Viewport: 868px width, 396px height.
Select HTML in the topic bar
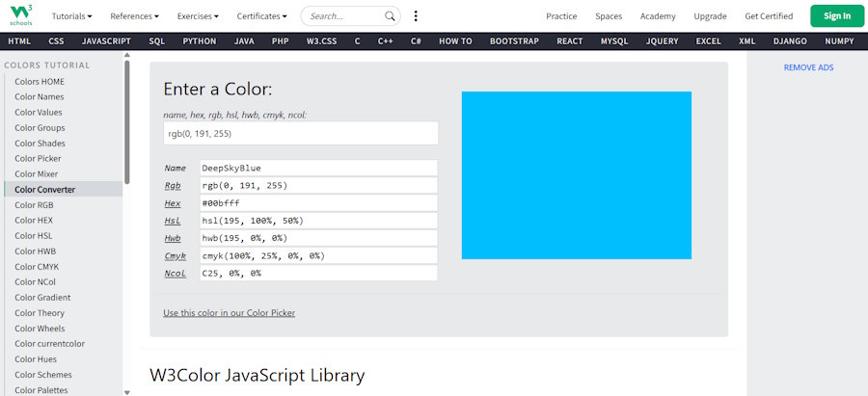[x=19, y=40]
